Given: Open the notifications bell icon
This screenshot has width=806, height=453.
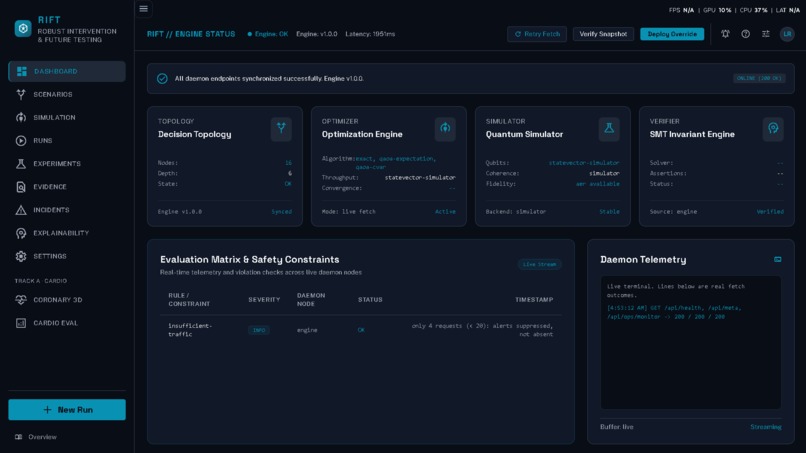Looking at the screenshot, I should coord(725,34).
